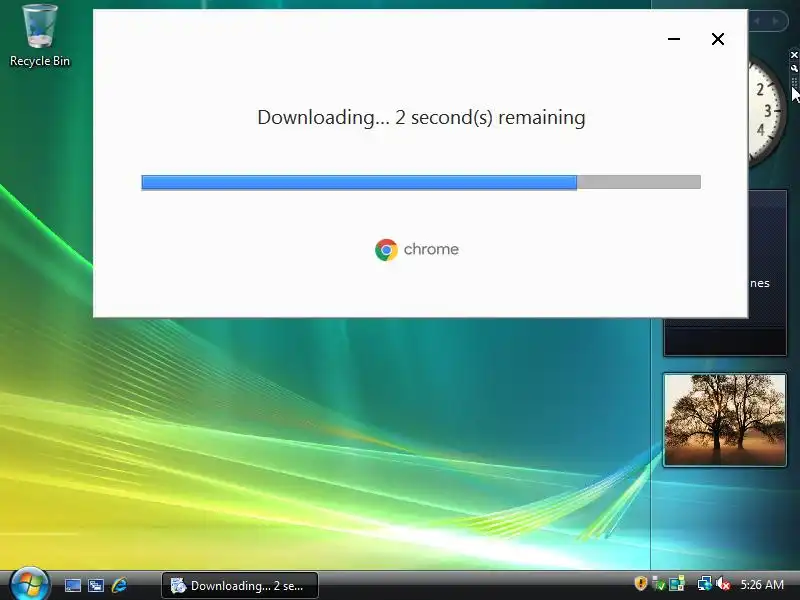Screen dimensions: 800x600
Task: Open the Windows Start menu orb
Action: [x=29, y=584]
